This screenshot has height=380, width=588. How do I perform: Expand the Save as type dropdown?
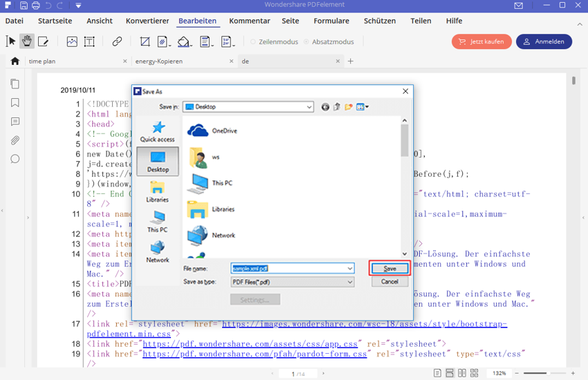pyautogui.click(x=349, y=282)
